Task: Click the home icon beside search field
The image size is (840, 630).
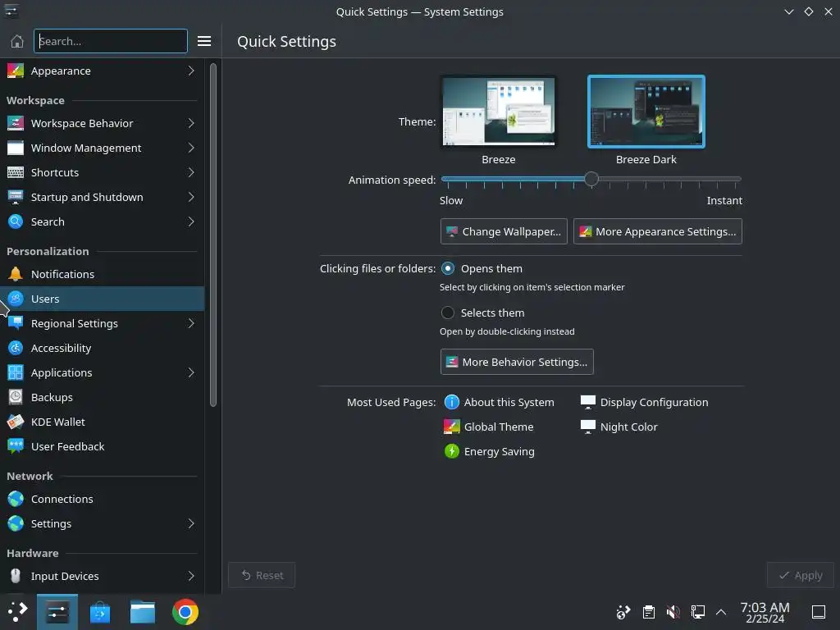Action: (x=17, y=41)
